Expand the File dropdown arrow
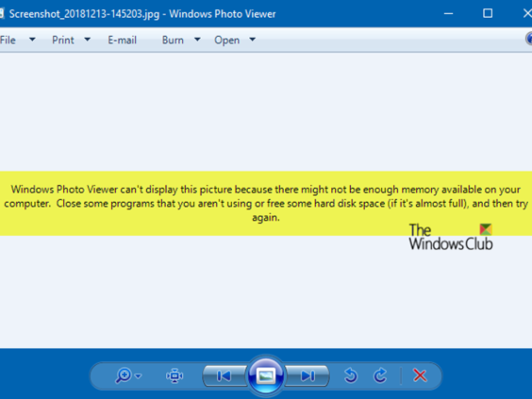The width and height of the screenshot is (532, 399). click(x=32, y=39)
